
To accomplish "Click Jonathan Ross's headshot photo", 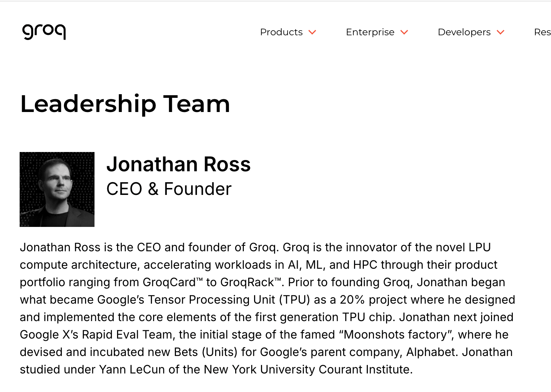I will (57, 189).
